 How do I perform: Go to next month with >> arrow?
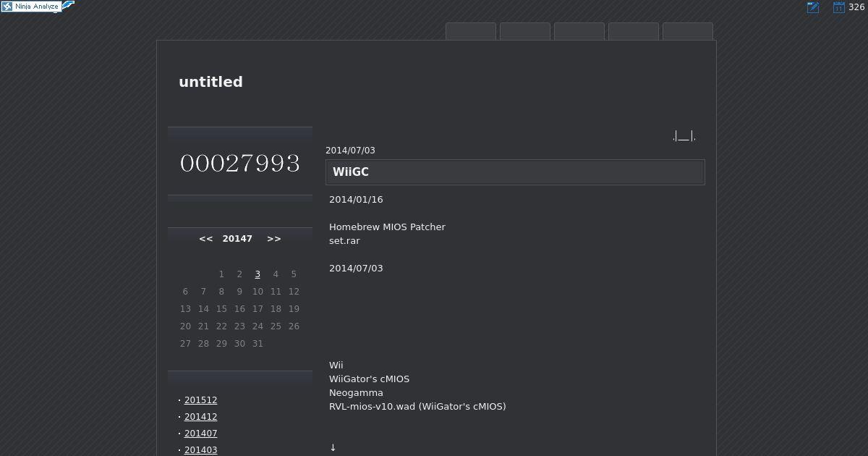point(273,239)
